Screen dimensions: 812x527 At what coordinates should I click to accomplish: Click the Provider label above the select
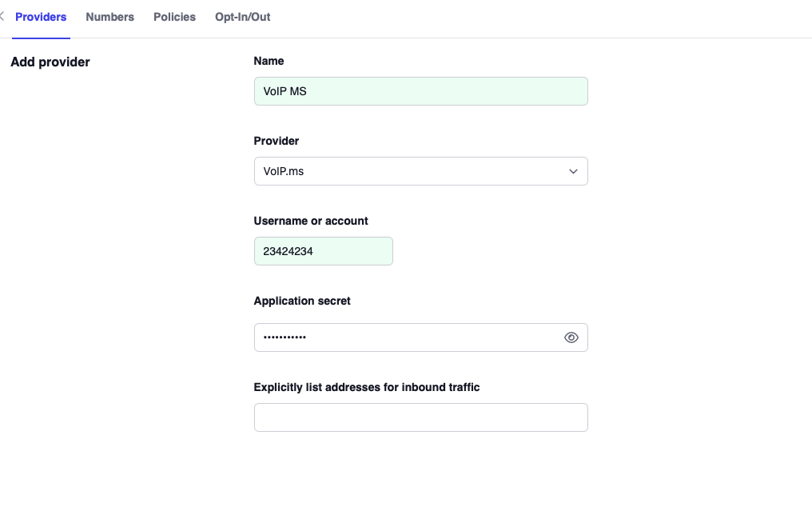click(x=276, y=141)
